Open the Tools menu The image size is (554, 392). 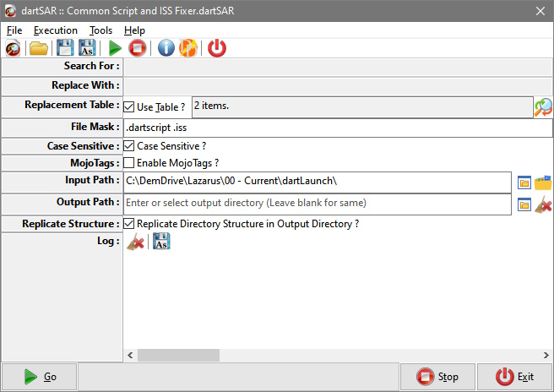(100, 30)
